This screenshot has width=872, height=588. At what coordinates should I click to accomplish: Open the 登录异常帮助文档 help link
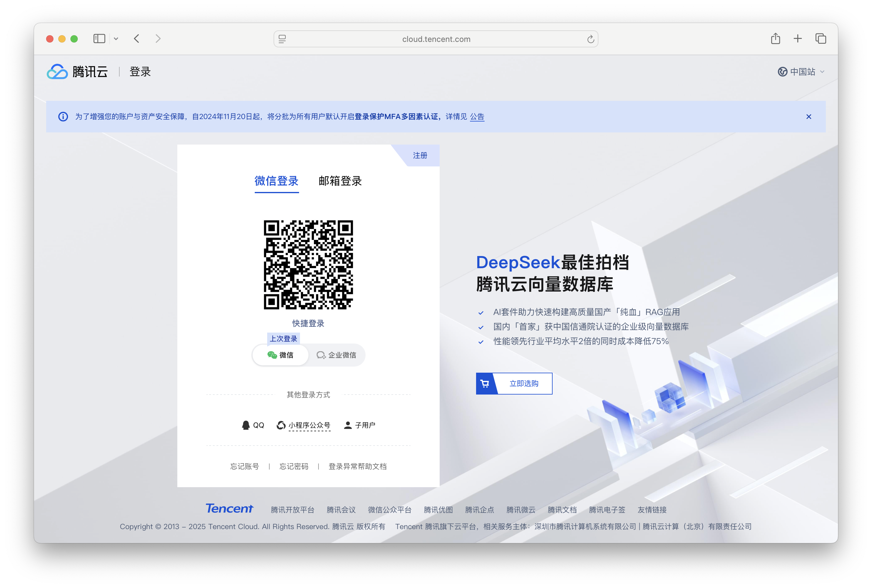(x=358, y=466)
